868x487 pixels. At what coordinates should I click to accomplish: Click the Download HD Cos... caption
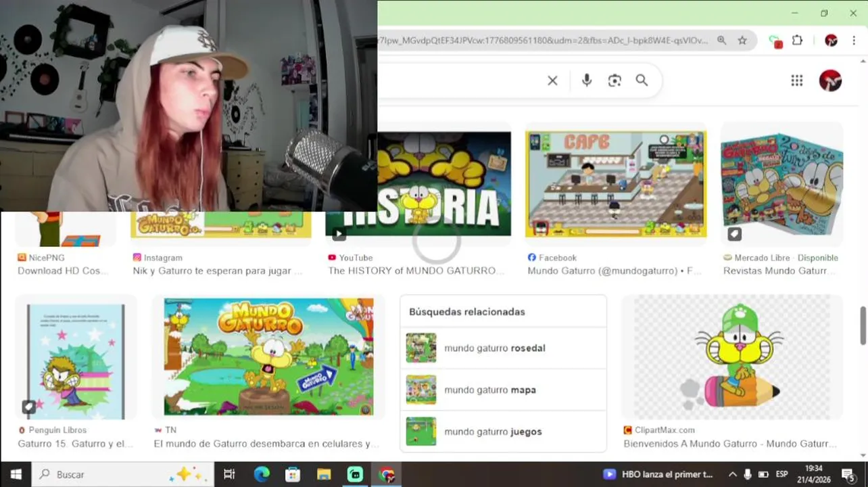pos(63,271)
